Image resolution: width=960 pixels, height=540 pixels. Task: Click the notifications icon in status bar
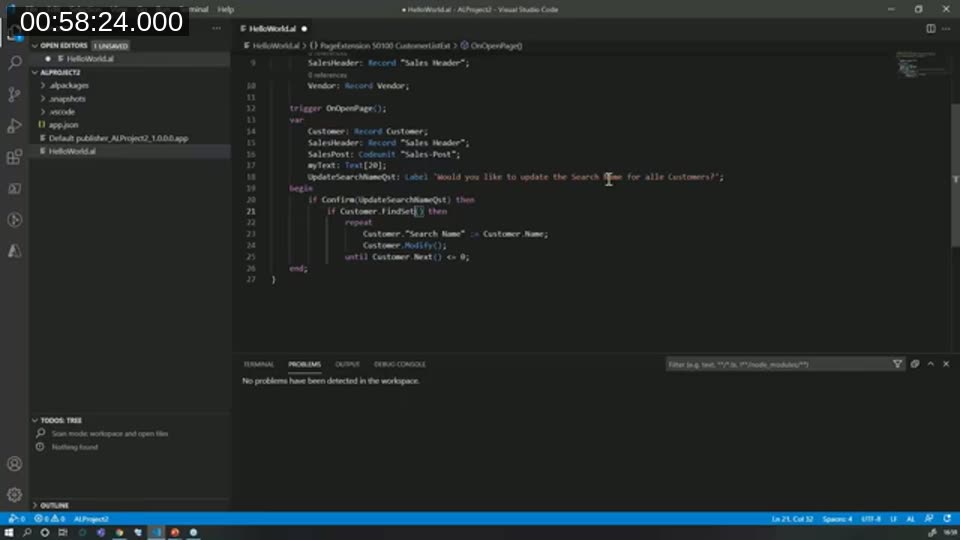[x=947, y=519]
